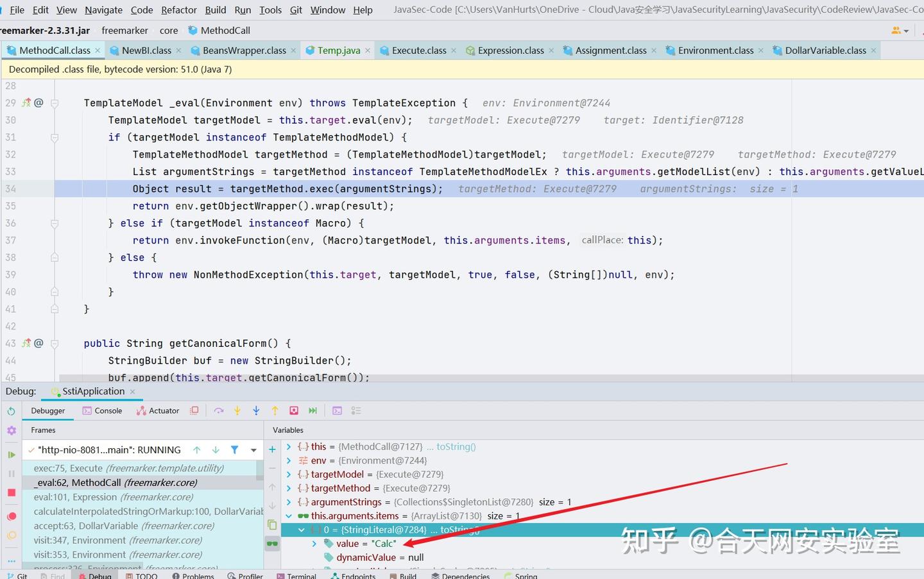Screen dimensions: 924x579
Task: Click the Step Into debugger icon
Action: (237, 410)
